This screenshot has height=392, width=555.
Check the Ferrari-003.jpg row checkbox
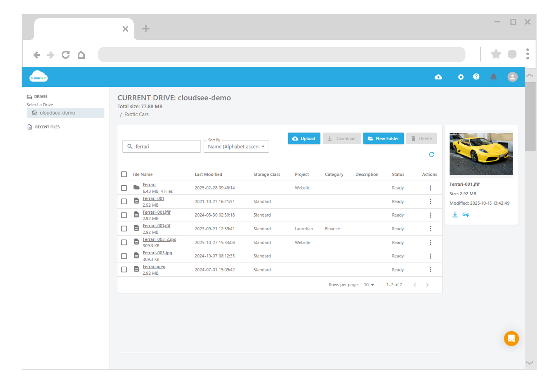coord(124,256)
